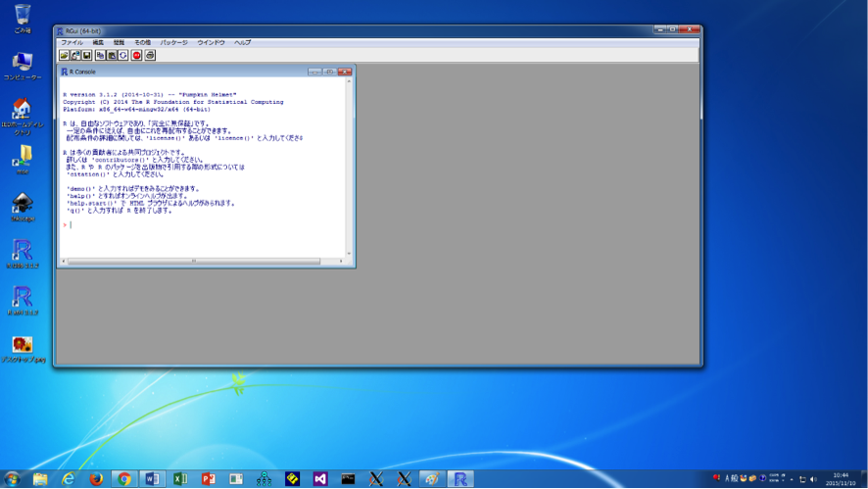The width and height of the screenshot is (868, 489).
Task: Open the ファイル menu
Action: tap(72, 42)
